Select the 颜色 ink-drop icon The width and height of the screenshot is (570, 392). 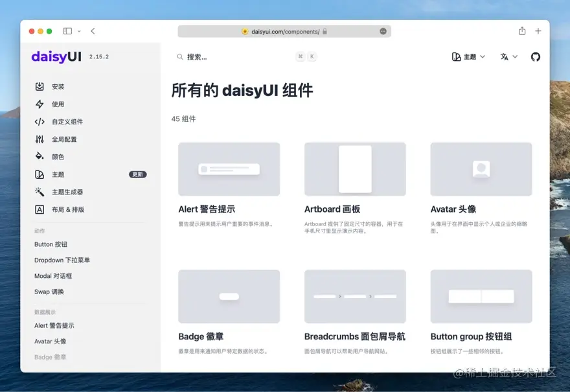coord(40,156)
